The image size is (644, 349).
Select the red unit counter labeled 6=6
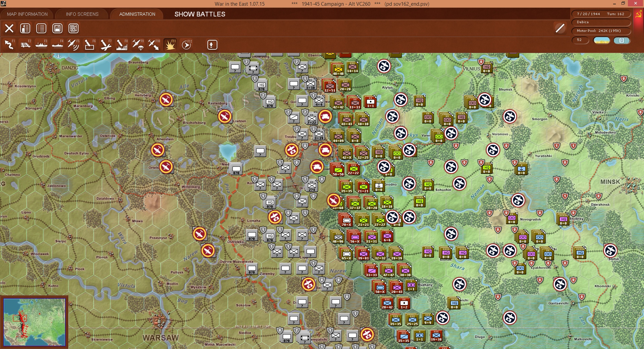387,236
